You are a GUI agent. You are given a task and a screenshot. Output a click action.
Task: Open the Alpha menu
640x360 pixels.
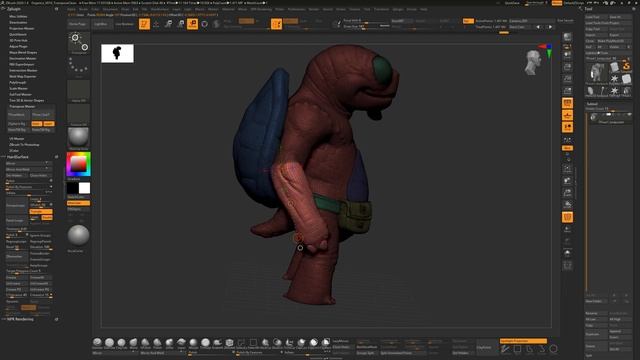(71, 9)
